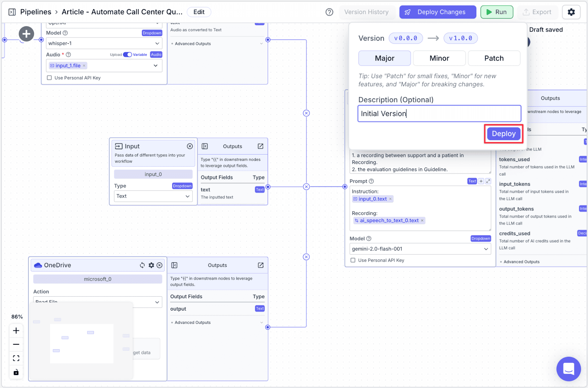The height and width of the screenshot is (388, 588).
Task: Open the chat support bubble
Action: pyautogui.click(x=569, y=369)
